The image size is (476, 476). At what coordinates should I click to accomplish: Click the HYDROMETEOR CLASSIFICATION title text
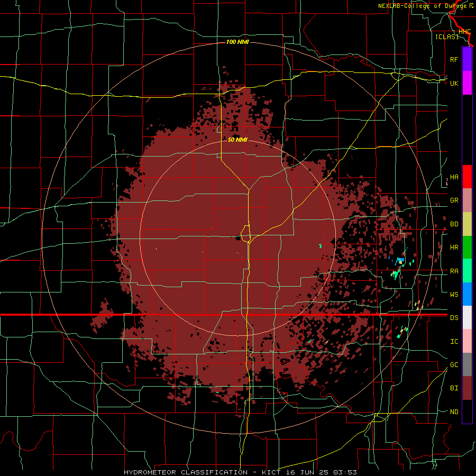[x=186, y=472]
